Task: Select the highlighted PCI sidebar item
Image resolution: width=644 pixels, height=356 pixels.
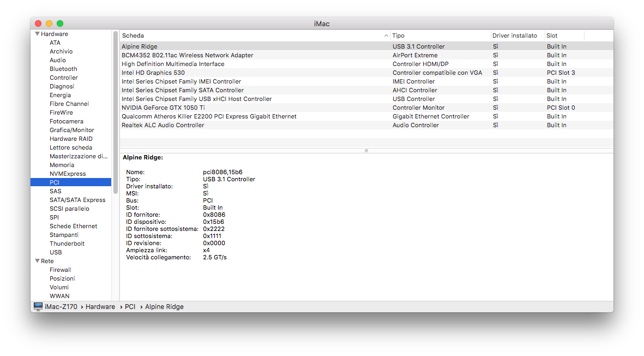Action: click(71, 182)
